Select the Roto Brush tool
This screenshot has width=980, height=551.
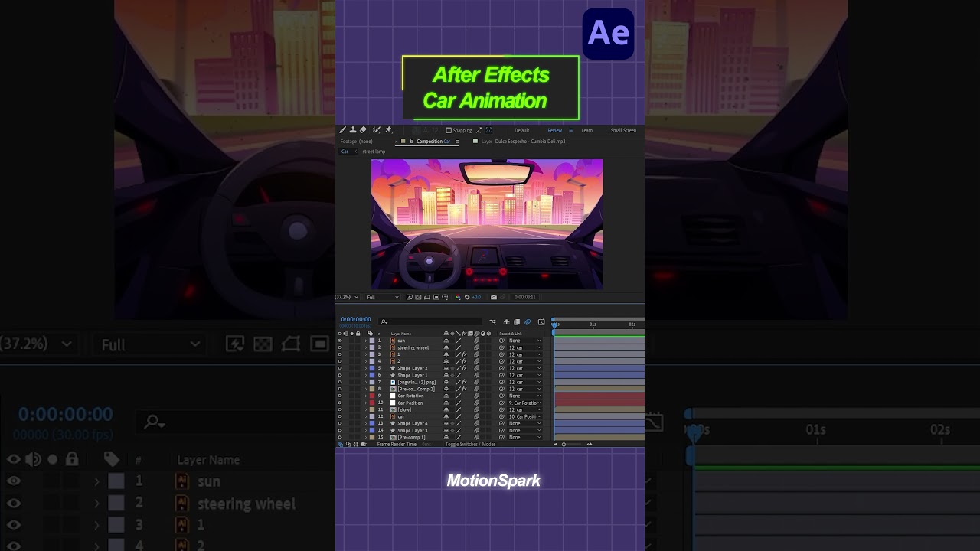point(376,130)
